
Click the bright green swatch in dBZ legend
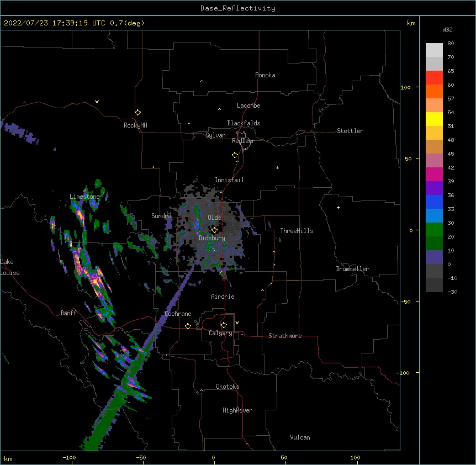(x=434, y=230)
